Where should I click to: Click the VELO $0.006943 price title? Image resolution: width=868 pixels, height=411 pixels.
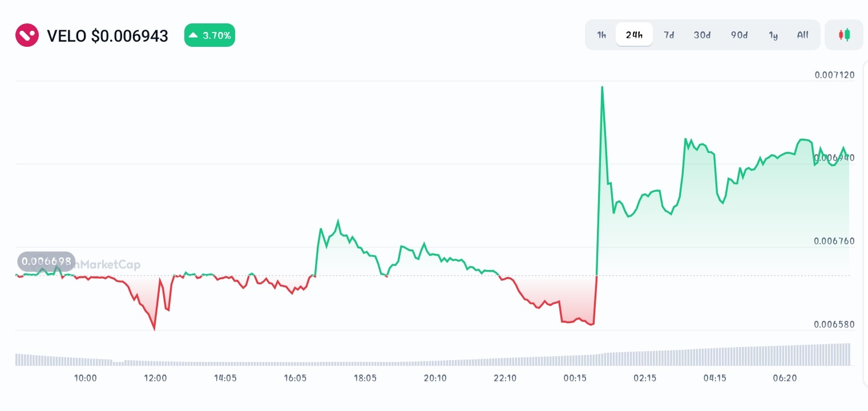[107, 36]
